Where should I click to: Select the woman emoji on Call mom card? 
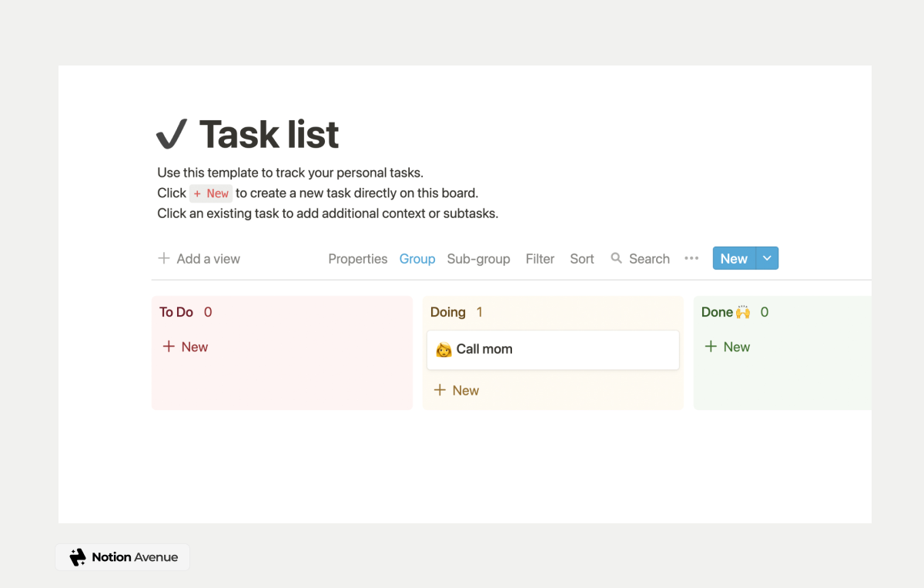[x=443, y=349]
